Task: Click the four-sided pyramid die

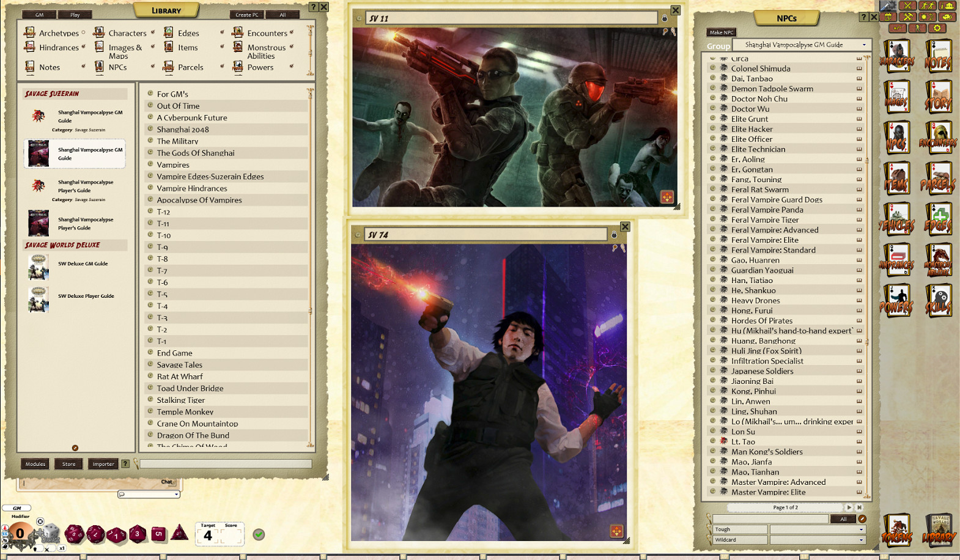Action: [179, 532]
